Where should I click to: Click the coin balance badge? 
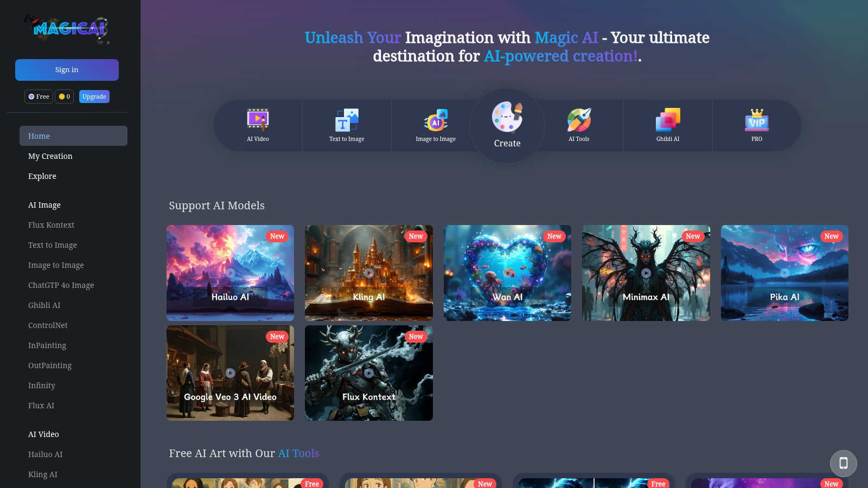pyautogui.click(x=64, y=97)
